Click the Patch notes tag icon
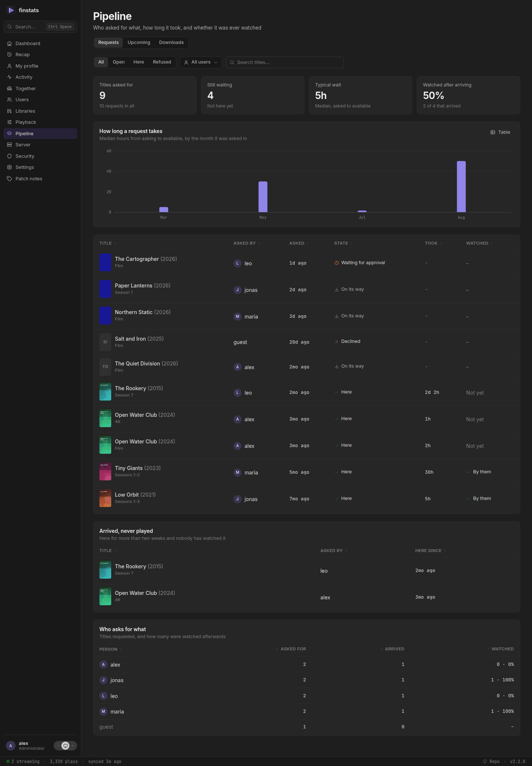Image resolution: width=532 pixels, height=766 pixels. coord(10,179)
